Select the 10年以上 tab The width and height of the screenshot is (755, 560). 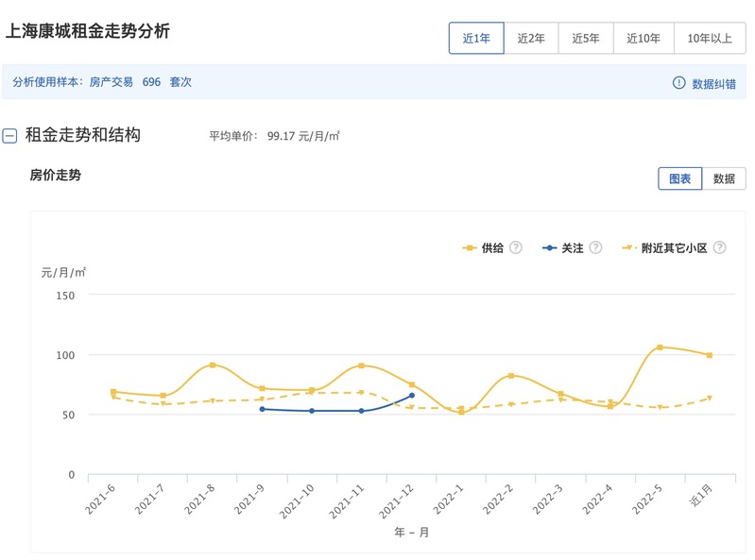710,38
